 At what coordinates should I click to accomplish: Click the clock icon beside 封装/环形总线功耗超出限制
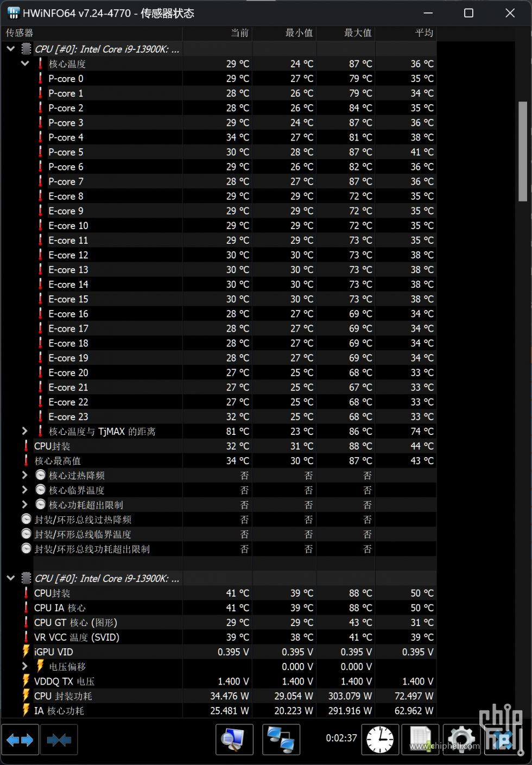tap(26, 549)
